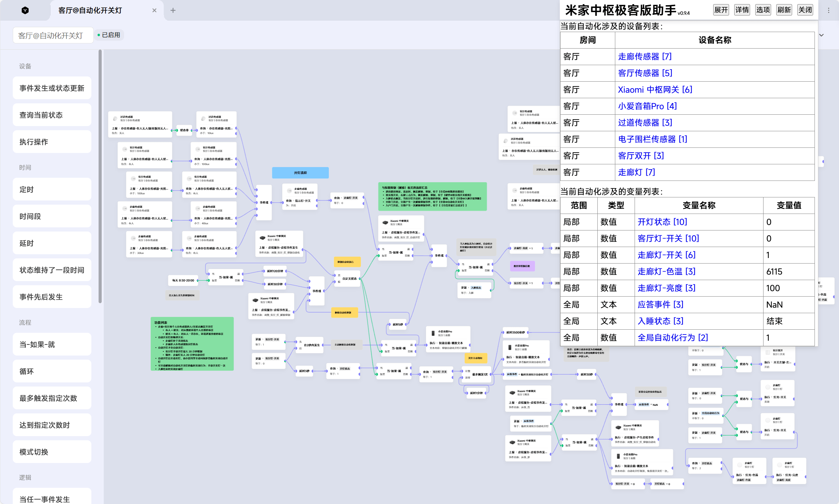
Task: Open variable link 走廊灯-色温 [3]
Action: point(667,271)
